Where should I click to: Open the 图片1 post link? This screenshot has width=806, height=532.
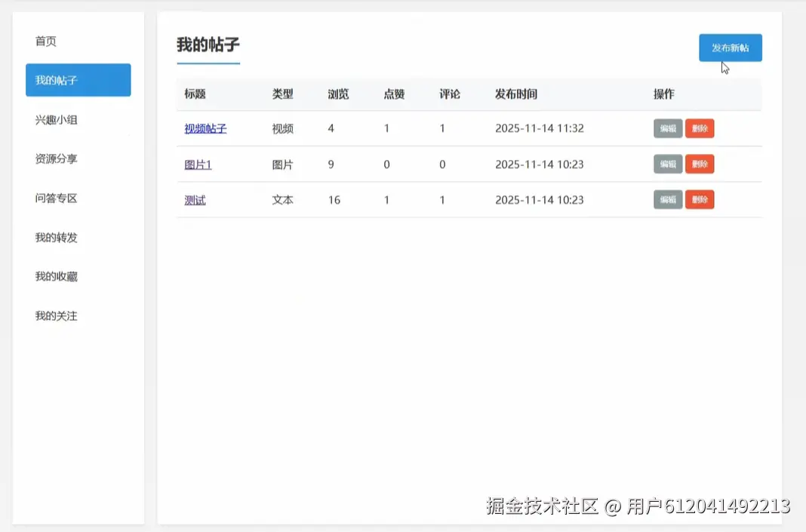[x=198, y=164]
